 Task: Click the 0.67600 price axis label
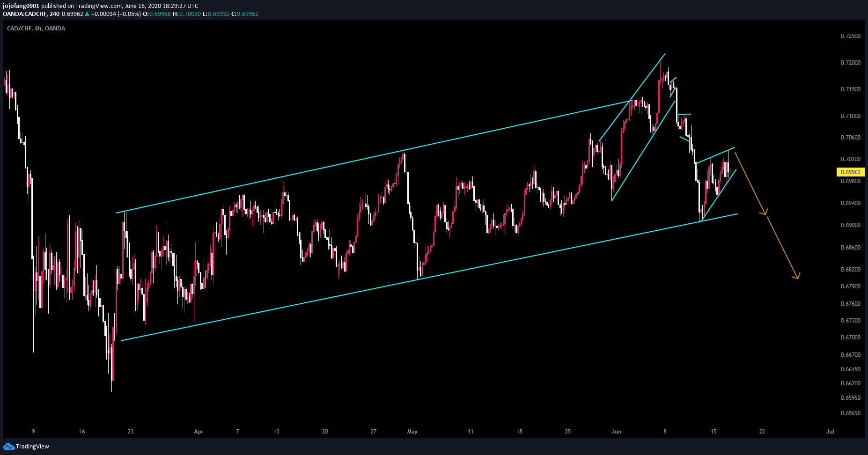(x=850, y=304)
